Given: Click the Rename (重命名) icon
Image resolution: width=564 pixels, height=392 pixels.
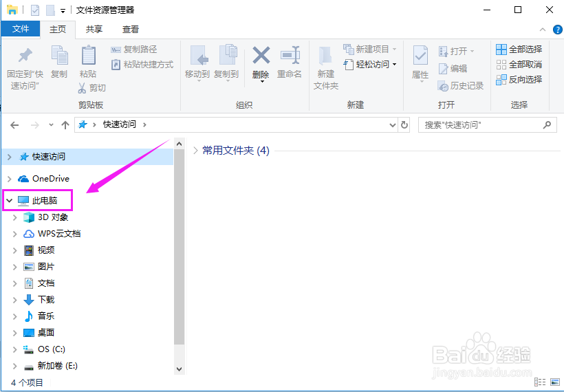Looking at the screenshot, I should tap(290, 55).
